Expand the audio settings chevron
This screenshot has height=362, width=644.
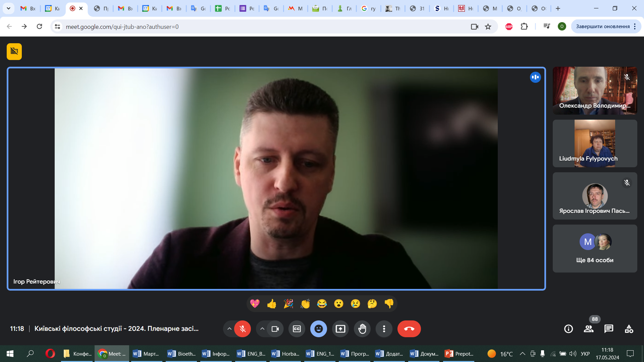(x=229, y=329)
